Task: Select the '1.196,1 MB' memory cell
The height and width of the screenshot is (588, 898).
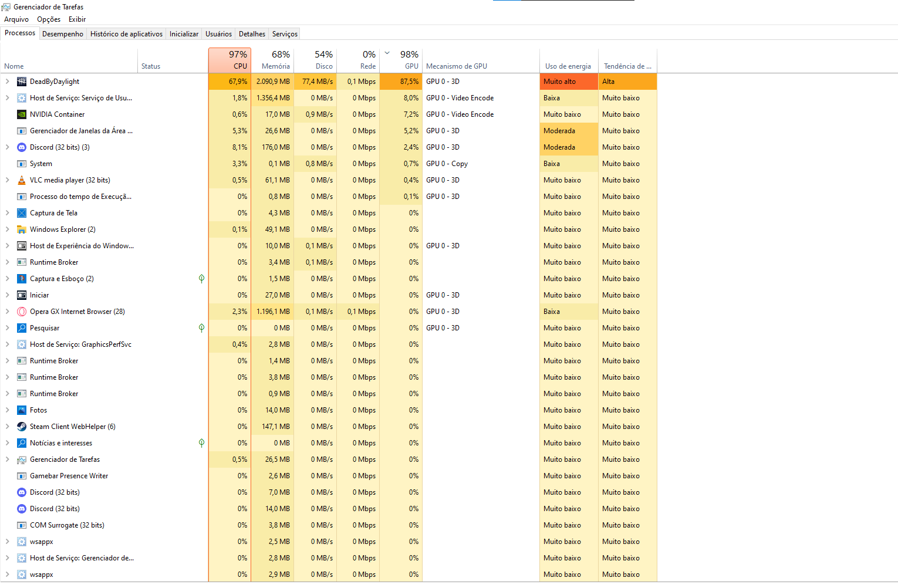Action: (x=272, y=312)
